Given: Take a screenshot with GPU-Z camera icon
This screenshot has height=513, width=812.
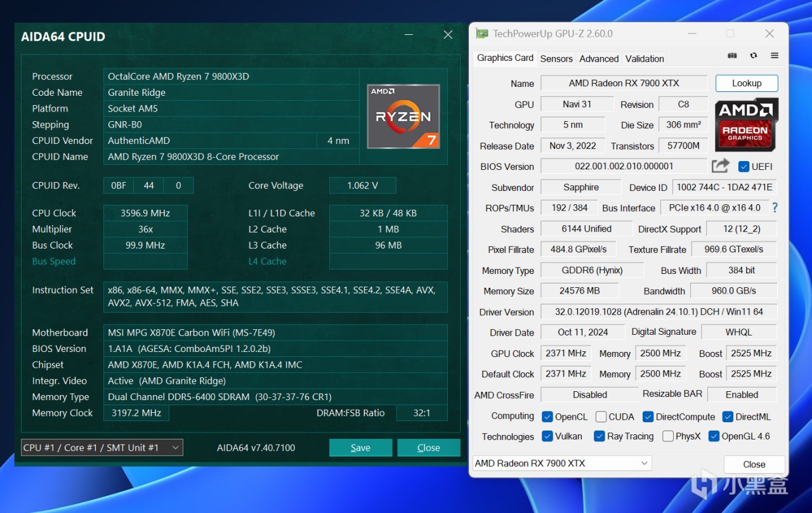Looking at the screenshot, I should [x=732, y=56].
